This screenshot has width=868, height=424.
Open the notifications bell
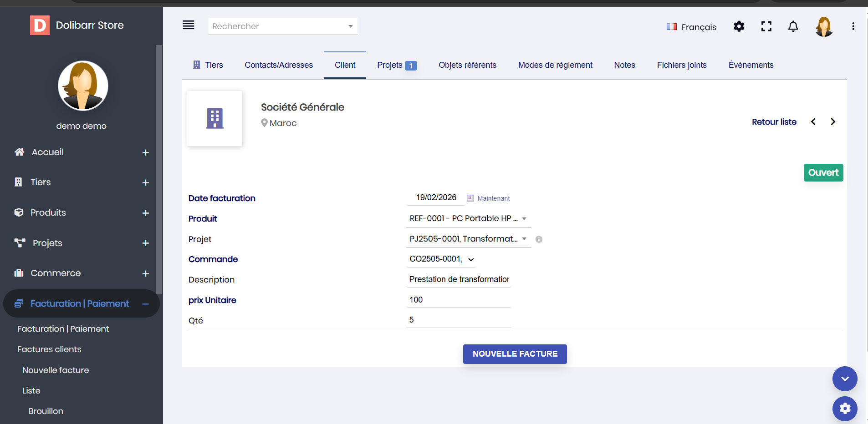793,26
